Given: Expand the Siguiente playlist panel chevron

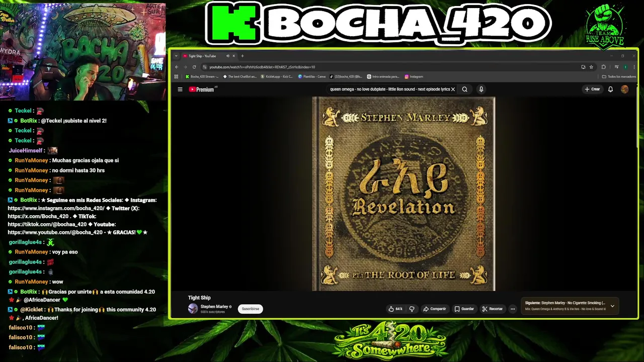Looking at the screenshot, I should coord(612,306).
